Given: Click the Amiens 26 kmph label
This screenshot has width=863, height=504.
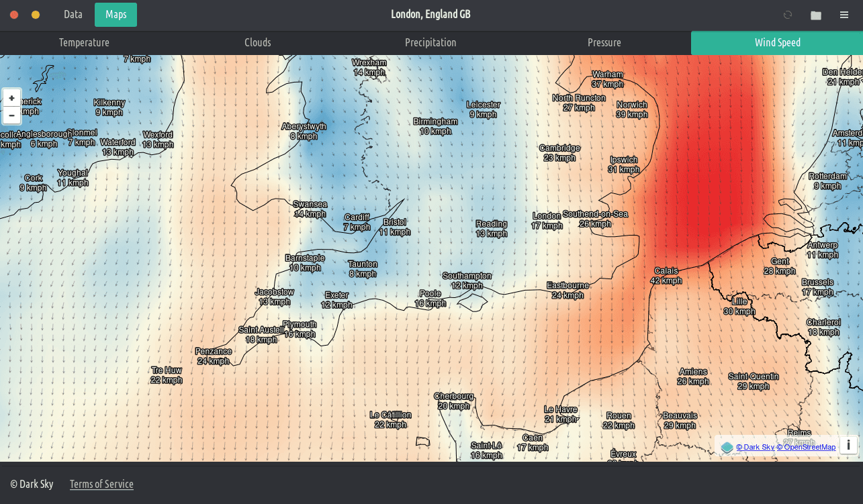Looking at the screenshot, I should (x=693, y=376).
